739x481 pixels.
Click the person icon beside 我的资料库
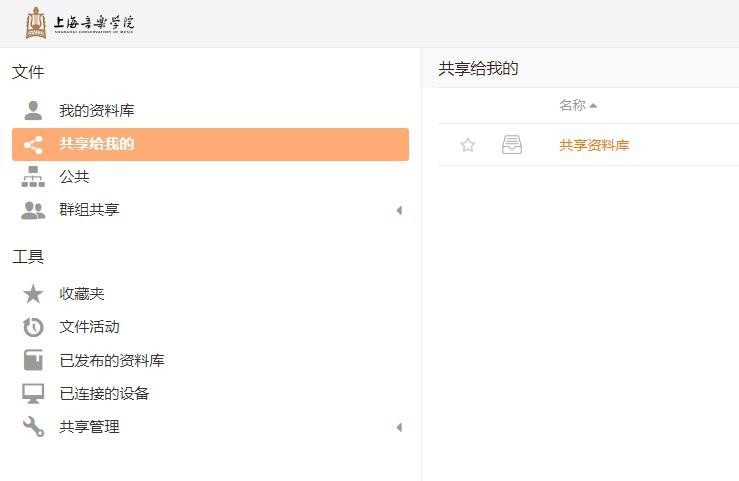(x=33, y=110)
